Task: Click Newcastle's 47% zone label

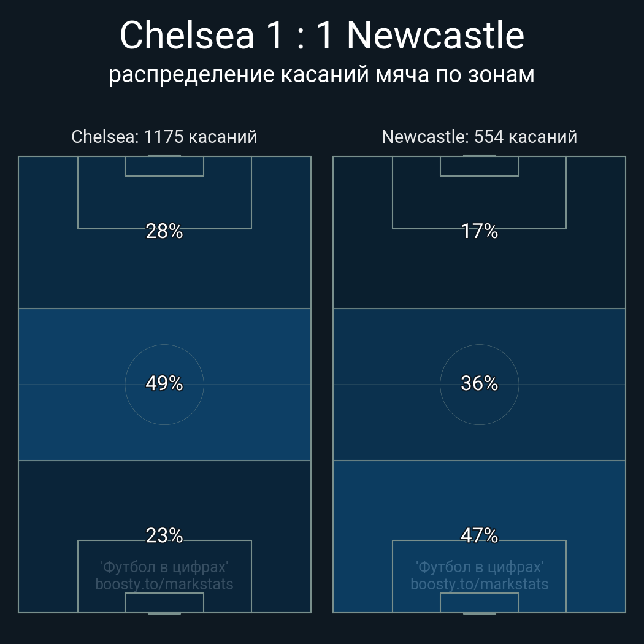Action: pyautogui.click(x=479, y=535)
